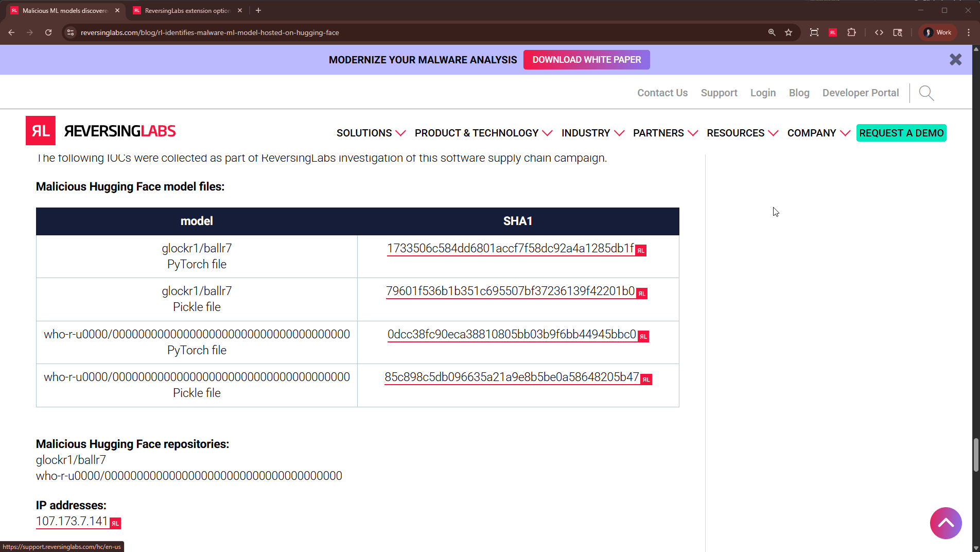This screenshot has width=980, height=552.
Task: Click the developer tools code icon
Action: 879,32
